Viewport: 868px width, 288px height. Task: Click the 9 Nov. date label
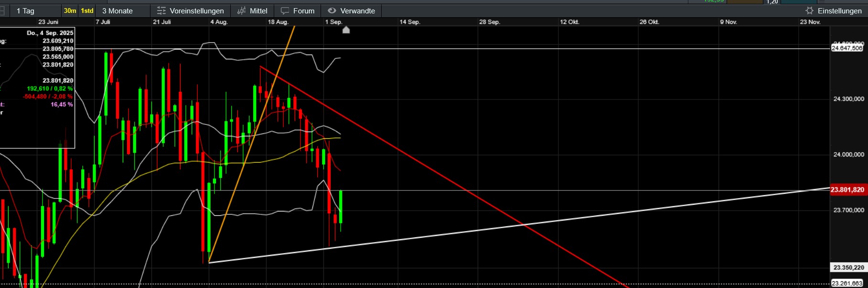pos(729,22)
